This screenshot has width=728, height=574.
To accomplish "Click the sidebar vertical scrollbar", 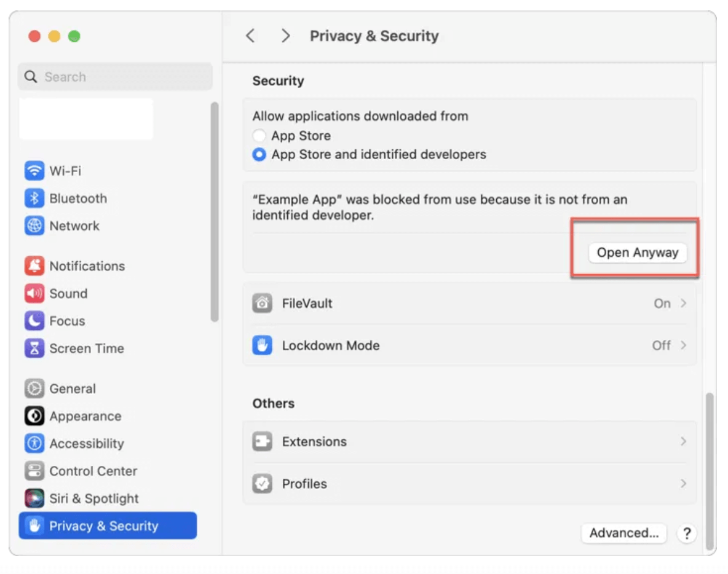I will tap(214, 212).
